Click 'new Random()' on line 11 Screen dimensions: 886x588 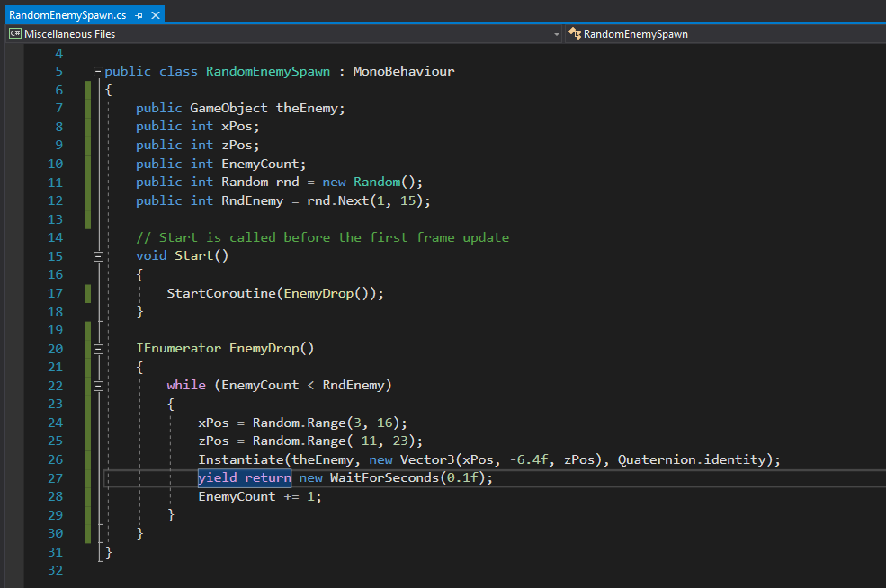[x=370, y=182]
